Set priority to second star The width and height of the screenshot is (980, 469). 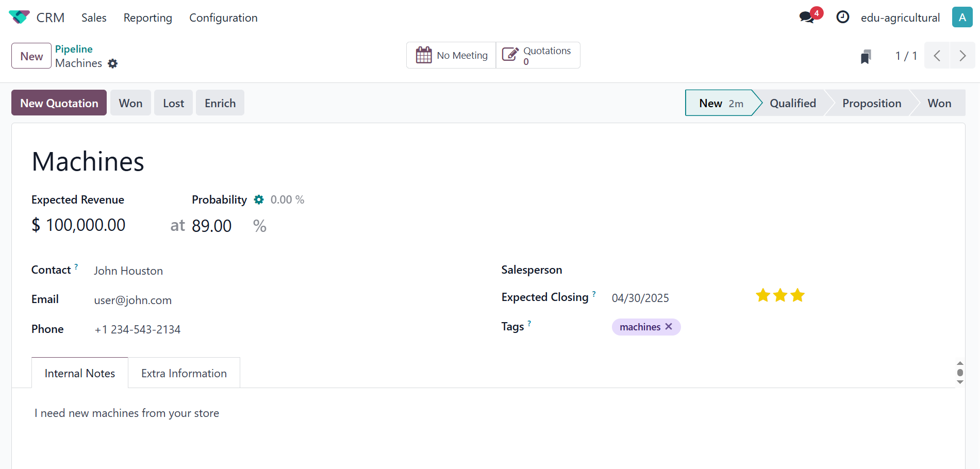click(780, 295)
